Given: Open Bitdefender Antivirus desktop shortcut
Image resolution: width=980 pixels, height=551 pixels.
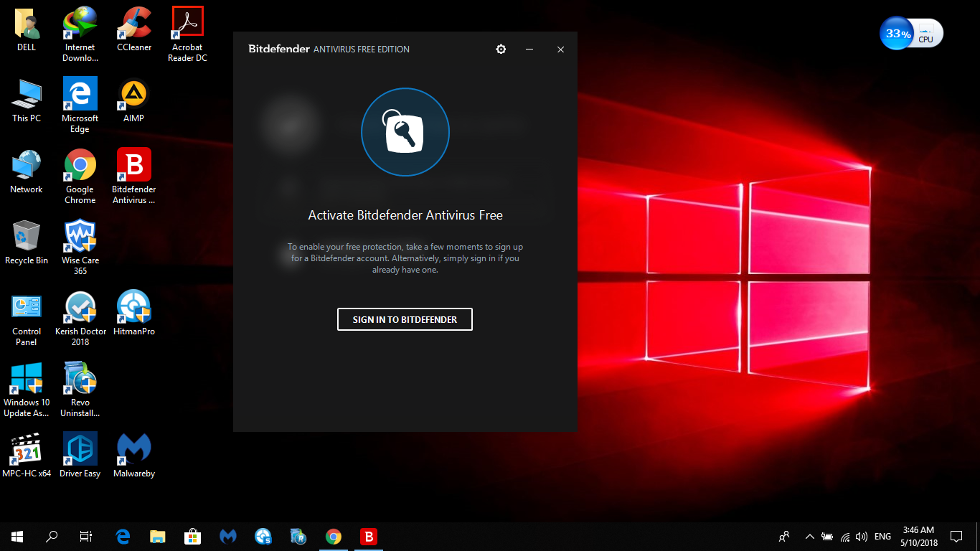Looking at the screenshot, I should coord(134,176).
